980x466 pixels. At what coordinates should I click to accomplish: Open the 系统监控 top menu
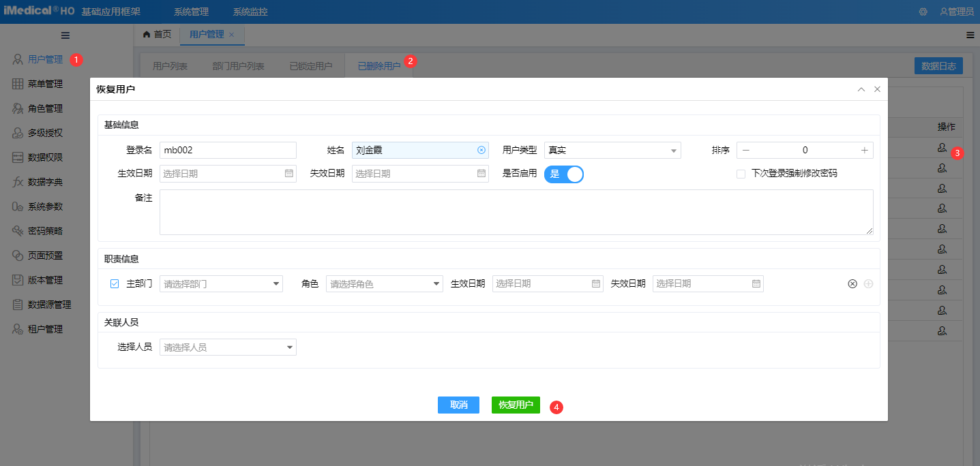[x=250, y=12]
